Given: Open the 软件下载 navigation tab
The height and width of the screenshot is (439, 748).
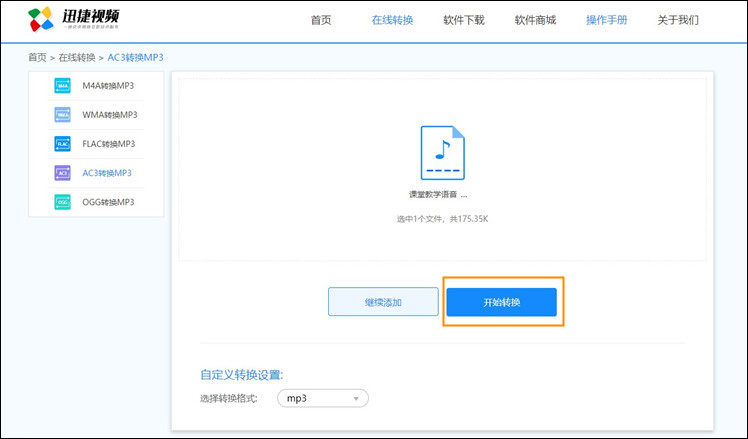Looking at the screenshot, I should (x=464, y=20).
